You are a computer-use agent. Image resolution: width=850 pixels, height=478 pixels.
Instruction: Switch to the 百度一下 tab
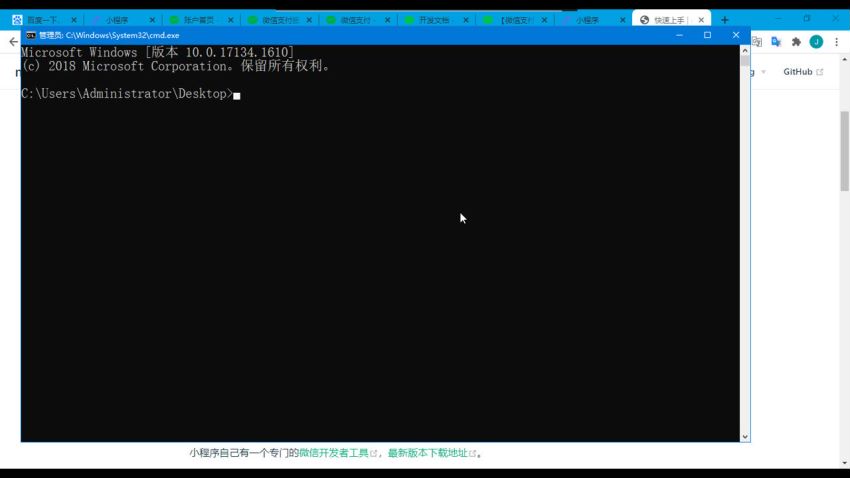42,20
